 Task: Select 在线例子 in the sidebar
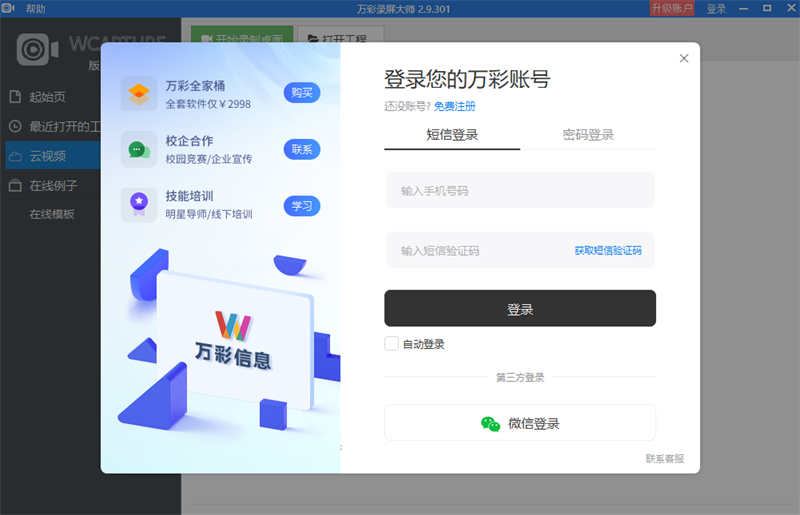54,185
